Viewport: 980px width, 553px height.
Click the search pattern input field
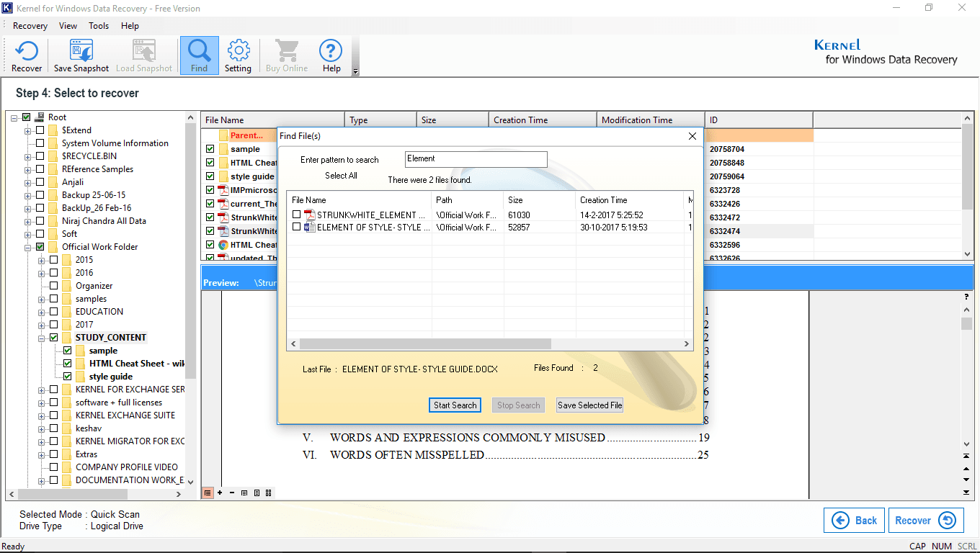[476, 159]
